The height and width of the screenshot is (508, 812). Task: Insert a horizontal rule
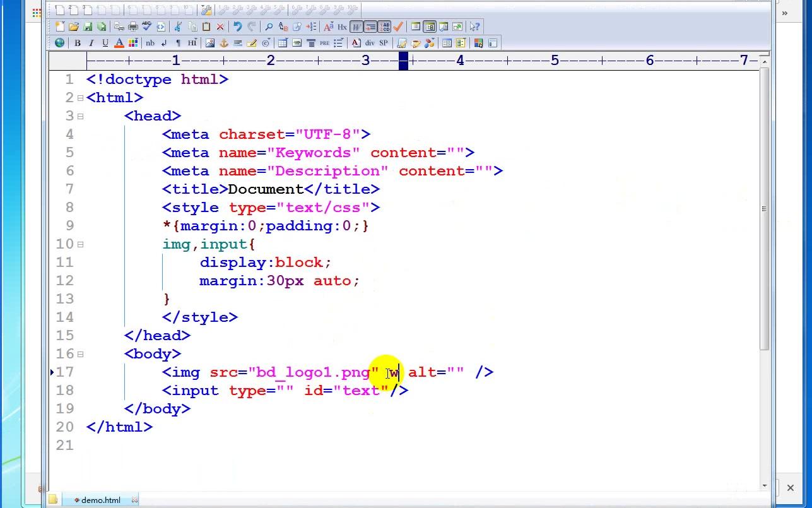click(x=238, y=43)
